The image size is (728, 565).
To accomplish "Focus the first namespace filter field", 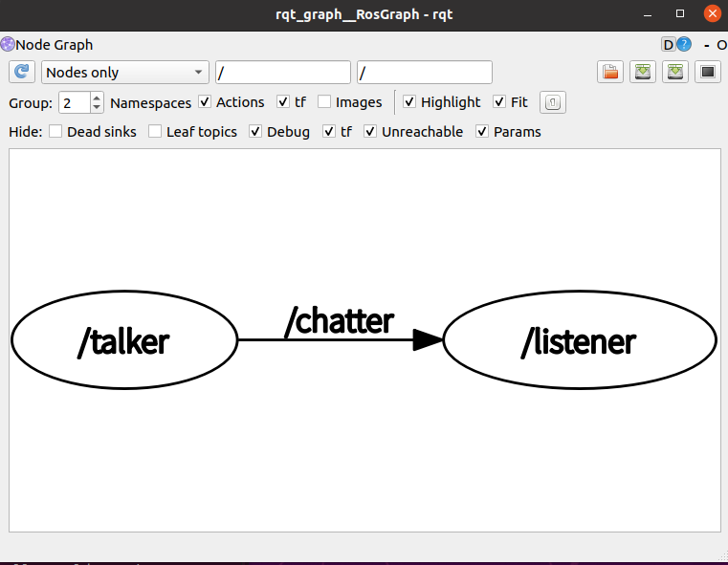I will click(283, 73).
